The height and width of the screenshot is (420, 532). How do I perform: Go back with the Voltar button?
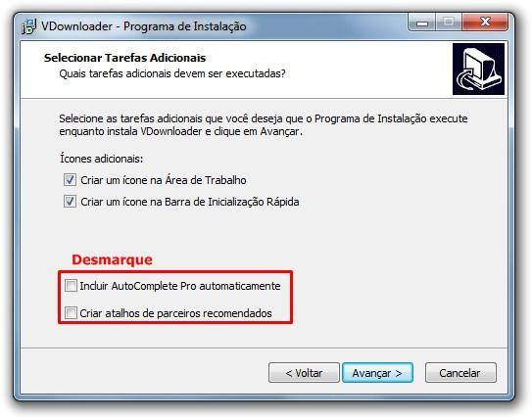coord(304,373)
